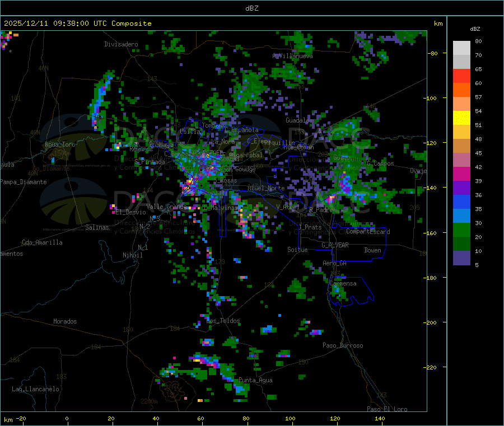Select the Atuel_Norte map label
The width and height of the screenshot is (504, 426).
coord(266,188)
